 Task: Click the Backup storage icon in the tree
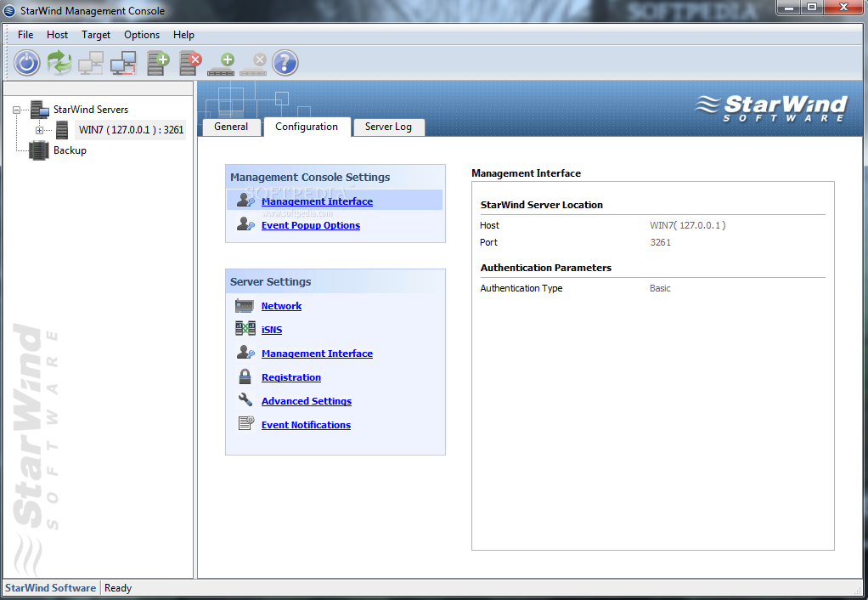pos(39,150)
